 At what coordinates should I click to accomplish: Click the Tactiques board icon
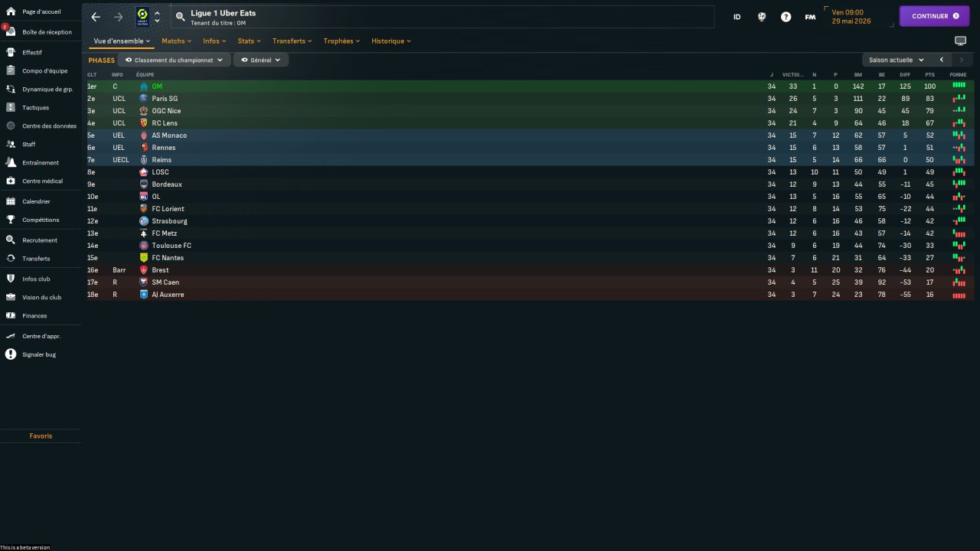coord(11,108)
